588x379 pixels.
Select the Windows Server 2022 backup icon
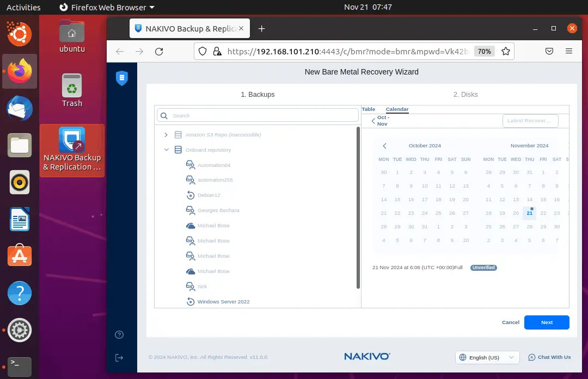pyautogui.click(x=191, y=301)
